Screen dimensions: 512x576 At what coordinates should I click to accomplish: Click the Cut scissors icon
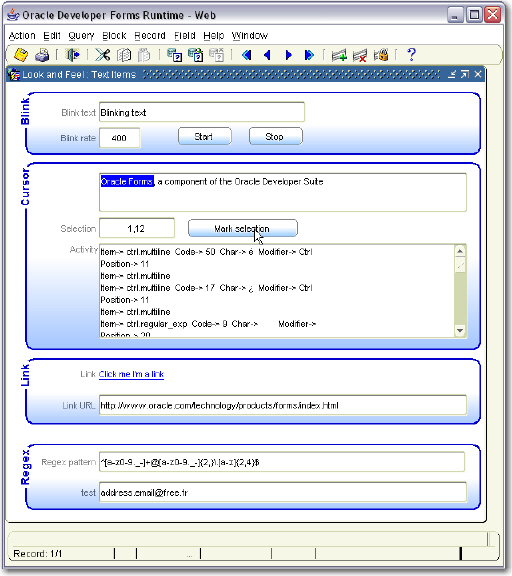pyautogui.click(x=102, y=55)
